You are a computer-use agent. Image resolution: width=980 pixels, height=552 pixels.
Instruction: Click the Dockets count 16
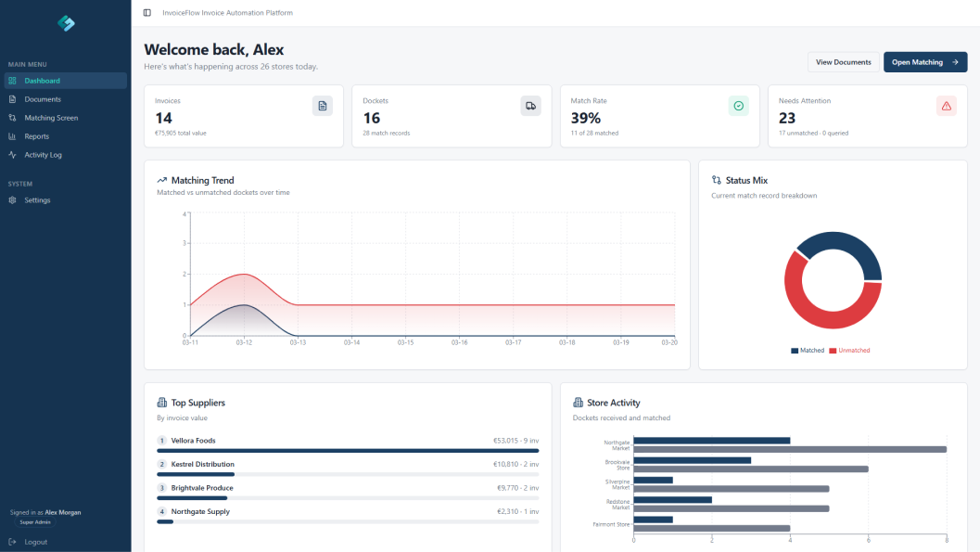(x=371, y=118)
